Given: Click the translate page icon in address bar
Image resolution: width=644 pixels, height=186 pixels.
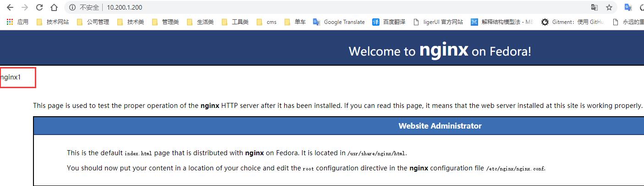Looking at the screenshot, I should coord(594,7).
